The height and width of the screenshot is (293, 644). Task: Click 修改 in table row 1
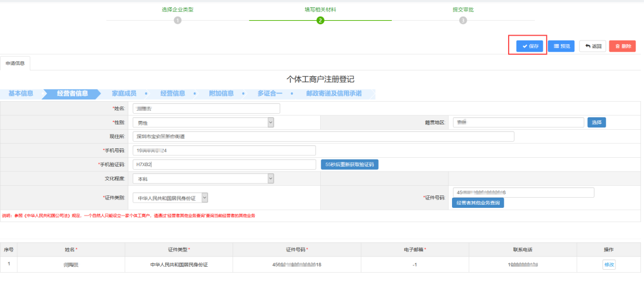[x=609, y=264]
